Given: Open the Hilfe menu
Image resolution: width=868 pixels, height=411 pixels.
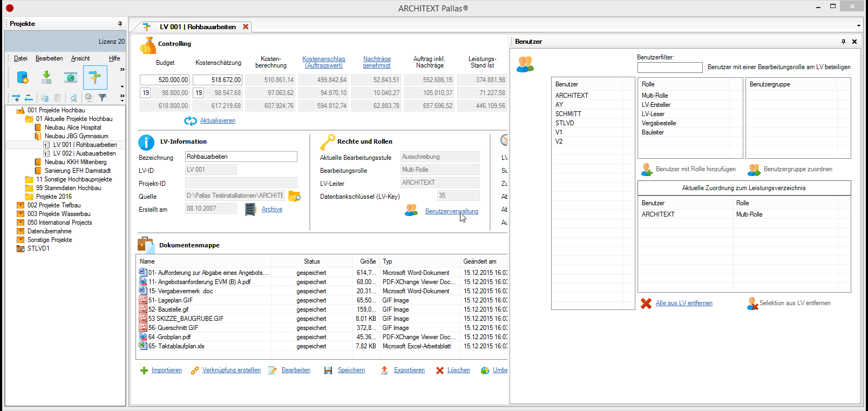Looking at the screenshot, I should click(114, 58).
